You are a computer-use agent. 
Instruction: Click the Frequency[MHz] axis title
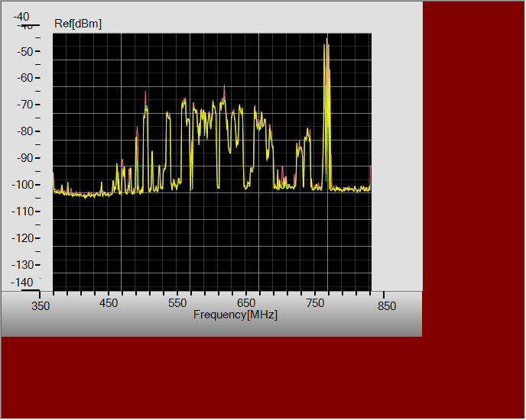point(235,315)
